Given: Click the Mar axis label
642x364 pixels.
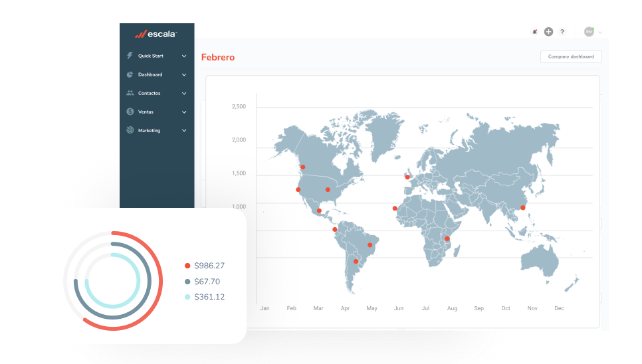Looking at the screenshot, I should (x=318, y=308).
